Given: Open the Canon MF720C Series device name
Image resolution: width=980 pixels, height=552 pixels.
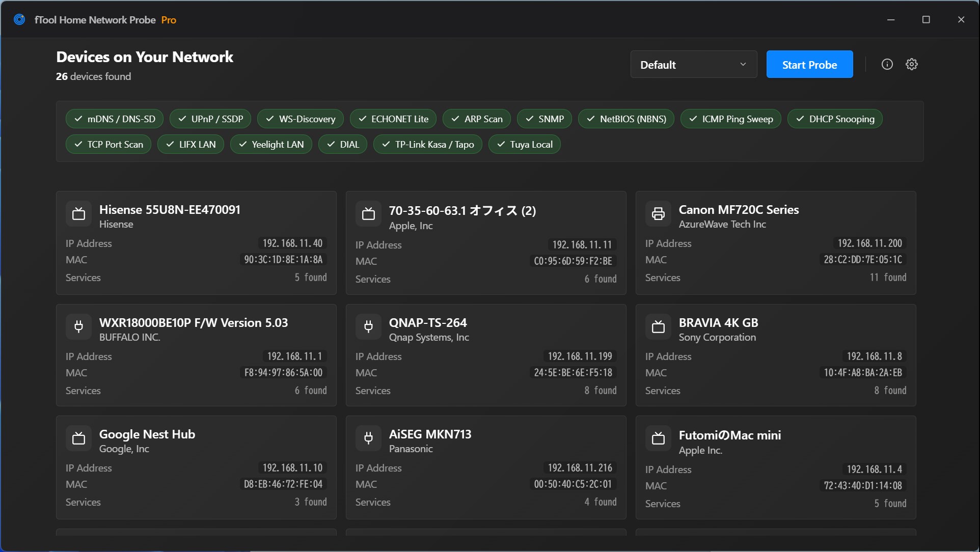Looking at the screenshot, I should [x=739, y=209].
